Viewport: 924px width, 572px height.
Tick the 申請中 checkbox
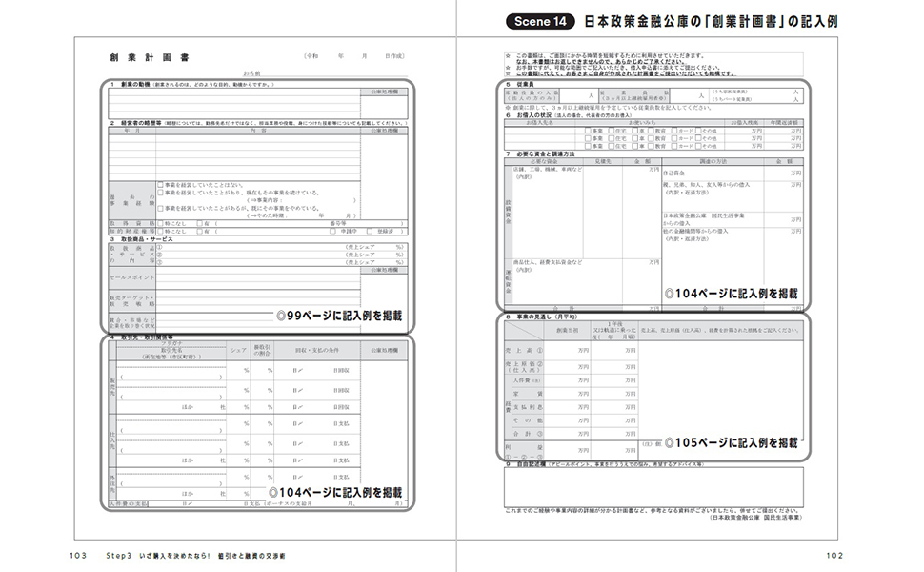coord(333,231)
